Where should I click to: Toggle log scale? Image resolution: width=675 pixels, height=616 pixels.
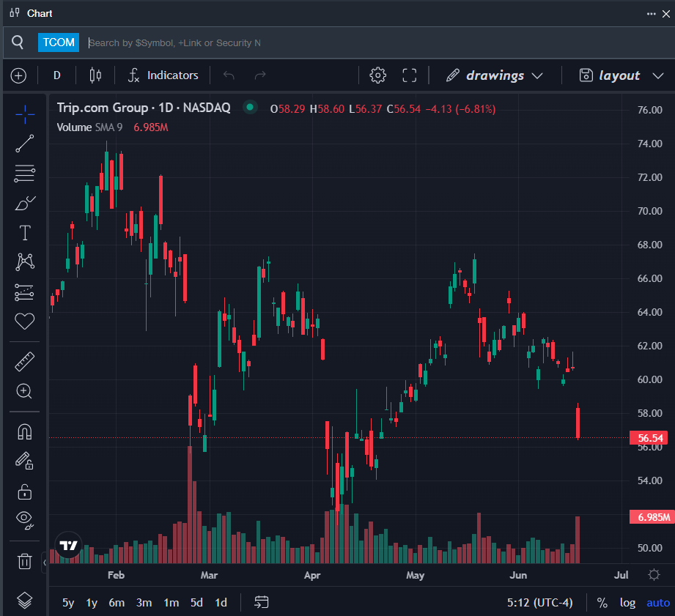tap(627, 603)
